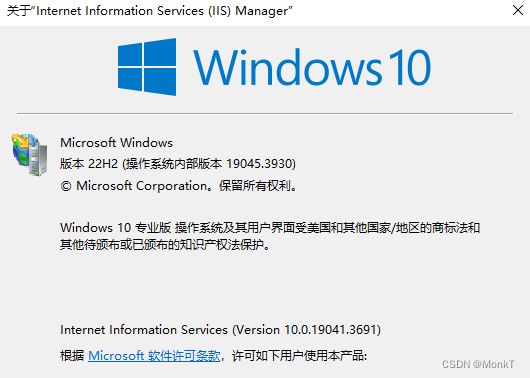530x378 pixels.
Task: Click the 版本 22H2 version line
Action: pyautogui.click(x=178, y=164)
